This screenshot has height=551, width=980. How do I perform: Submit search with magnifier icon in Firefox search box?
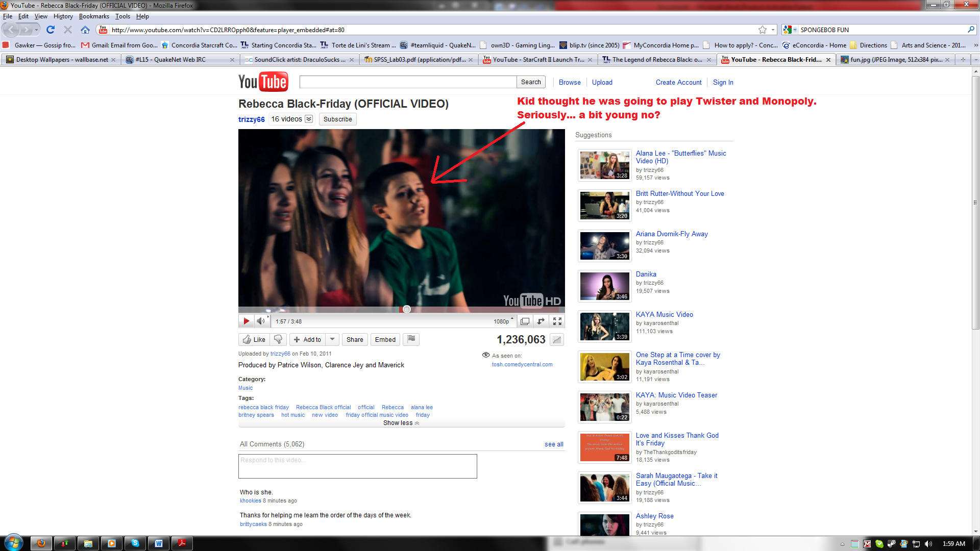point(971,30)
